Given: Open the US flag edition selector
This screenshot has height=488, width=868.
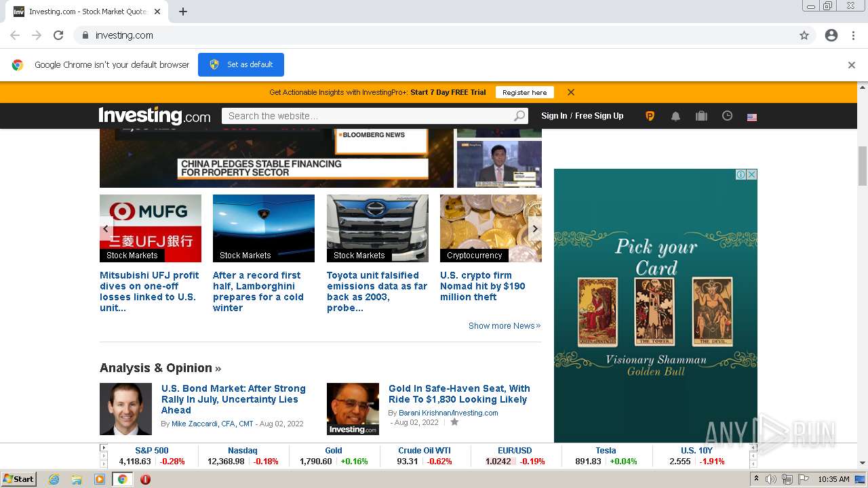Looking at the screenshot, I should 752,117.
